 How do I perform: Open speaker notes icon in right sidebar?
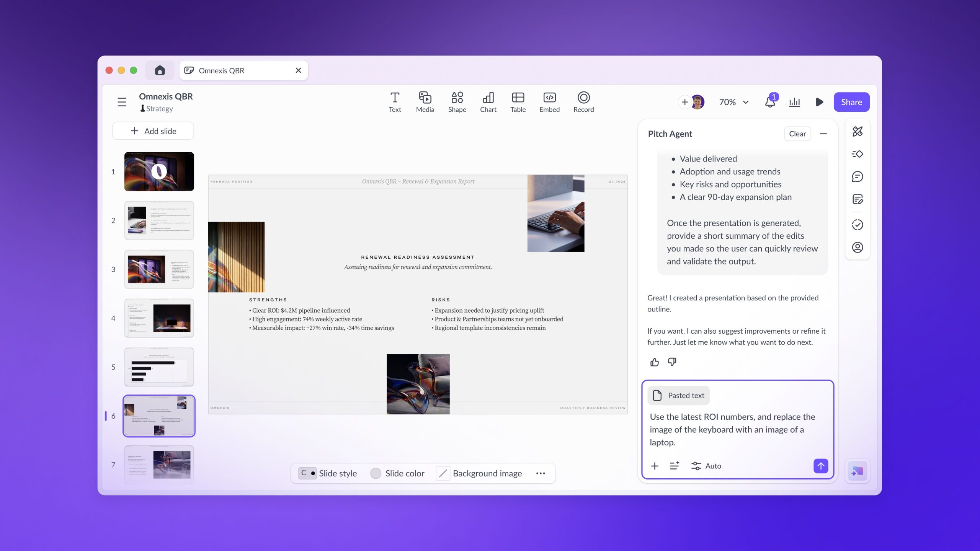tap(857, 199)
